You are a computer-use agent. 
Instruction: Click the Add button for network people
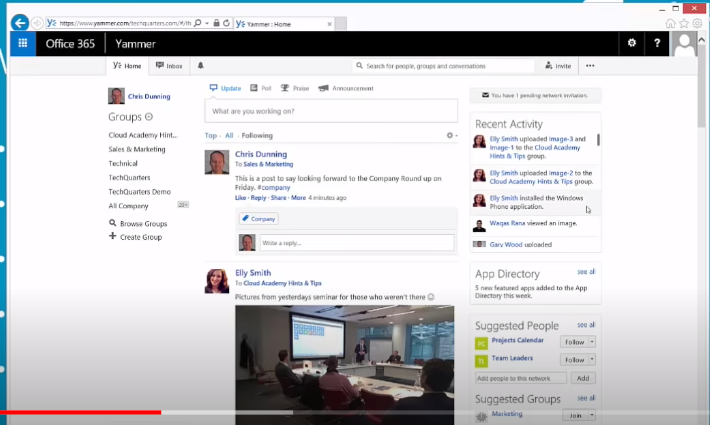point(583,378)
